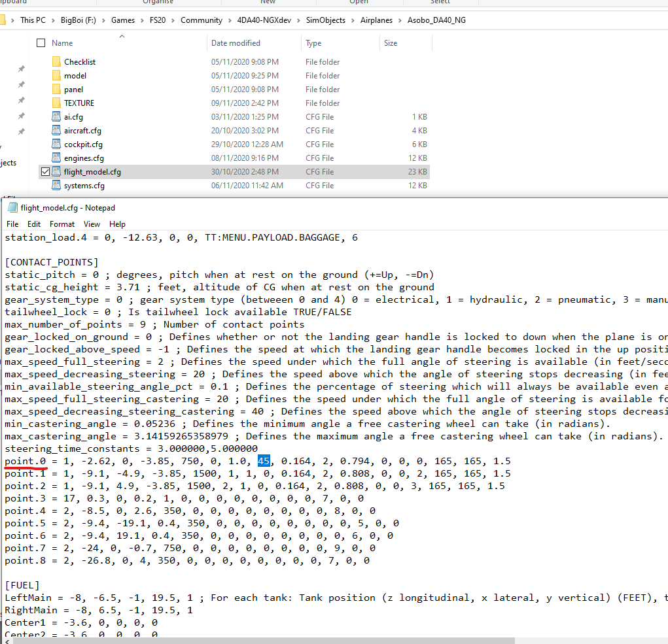Open the Notepad File menu
This screenshot has width=668, height=644.
12,224
